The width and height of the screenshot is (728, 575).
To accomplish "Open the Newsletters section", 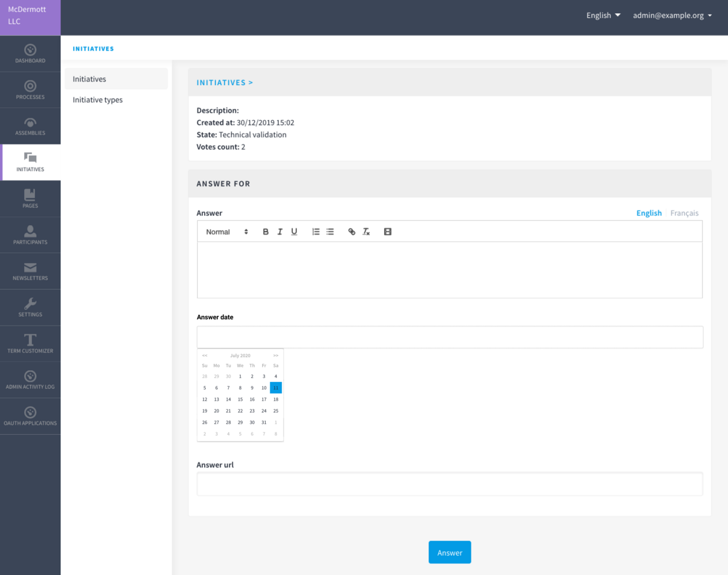I will 30,271.
